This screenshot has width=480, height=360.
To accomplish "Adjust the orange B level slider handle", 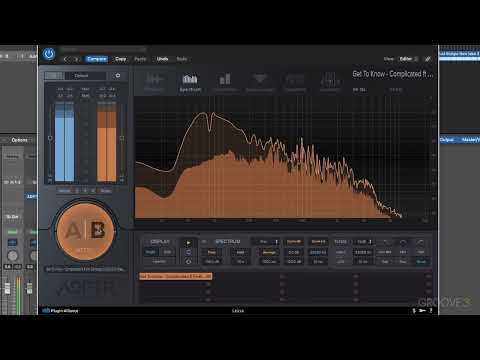I will click(x=122, y=138).
